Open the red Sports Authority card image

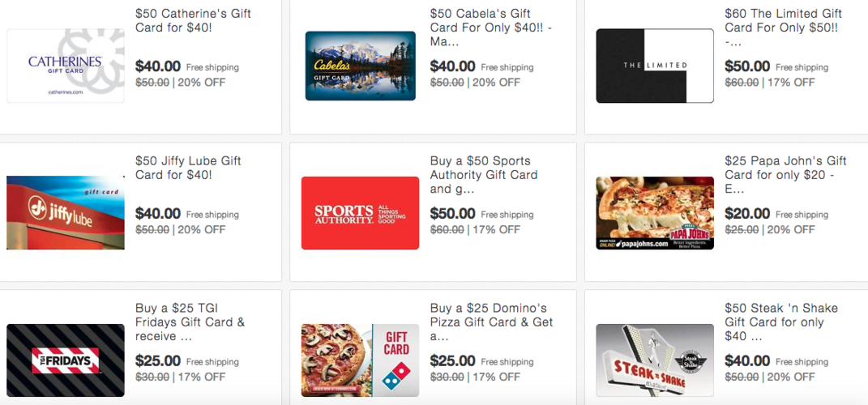pos(360,213)
